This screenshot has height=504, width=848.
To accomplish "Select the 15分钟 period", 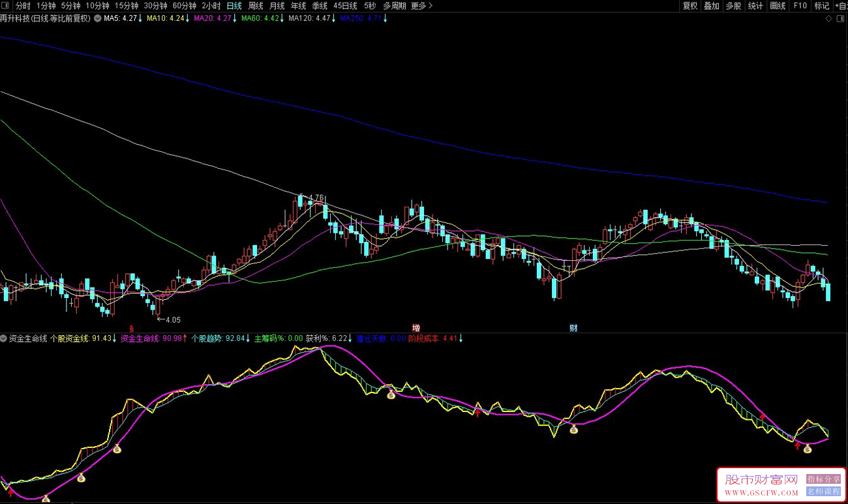I will pos(127,6).
